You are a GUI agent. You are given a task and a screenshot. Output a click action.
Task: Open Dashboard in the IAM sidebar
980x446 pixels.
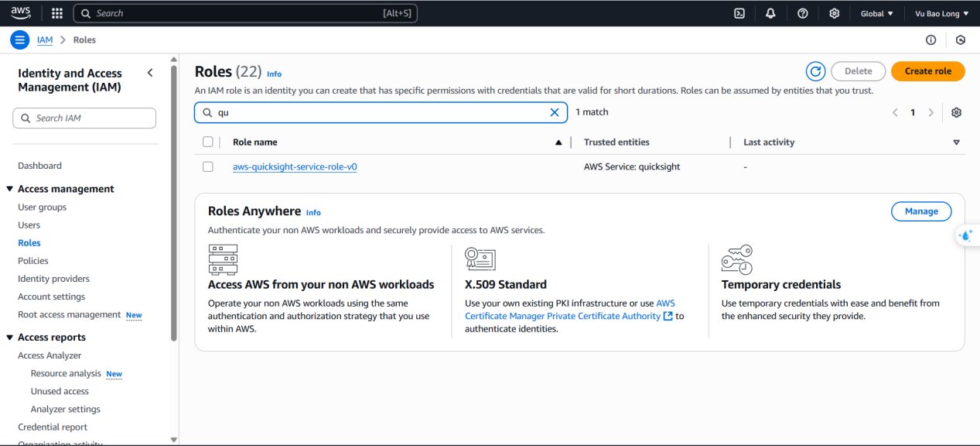39,166
